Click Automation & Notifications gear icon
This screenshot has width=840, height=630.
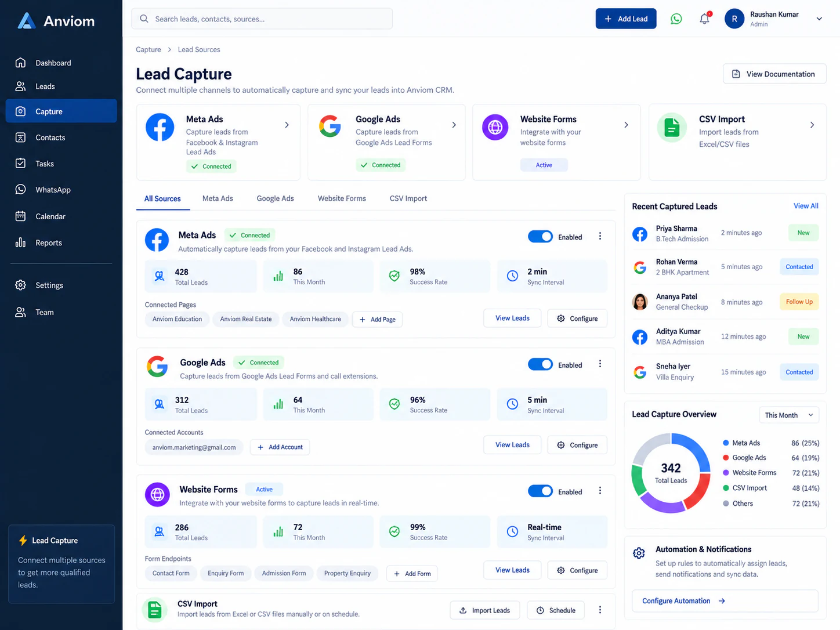tap(639, 553)
